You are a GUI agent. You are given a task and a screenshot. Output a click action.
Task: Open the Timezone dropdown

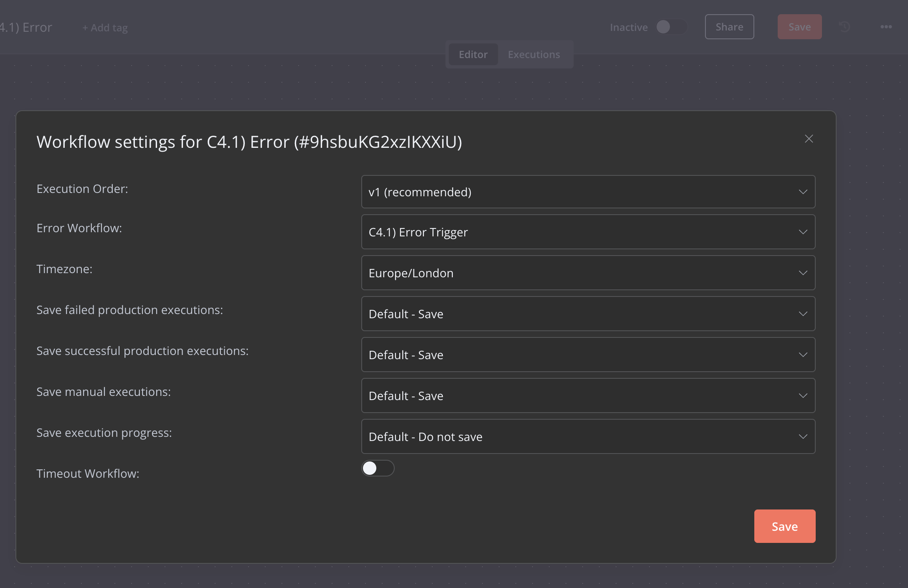pos(588,273)
